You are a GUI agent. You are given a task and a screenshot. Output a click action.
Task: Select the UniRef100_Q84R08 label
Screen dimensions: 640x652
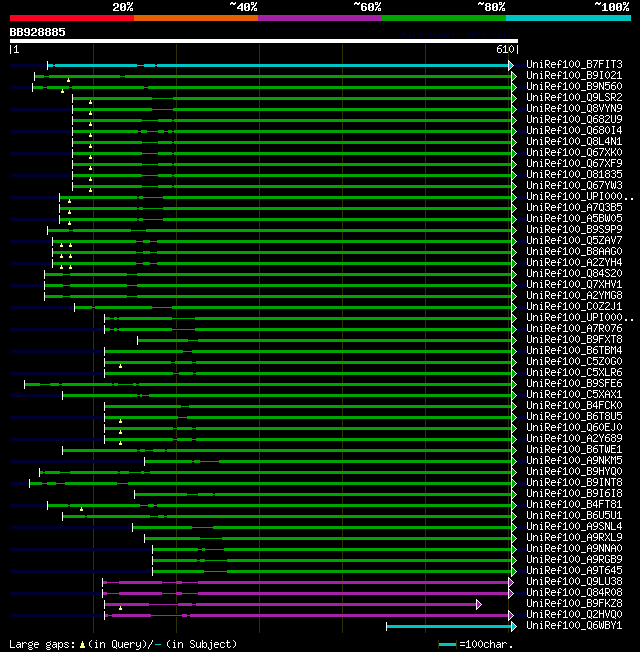[x=574, y=593]
